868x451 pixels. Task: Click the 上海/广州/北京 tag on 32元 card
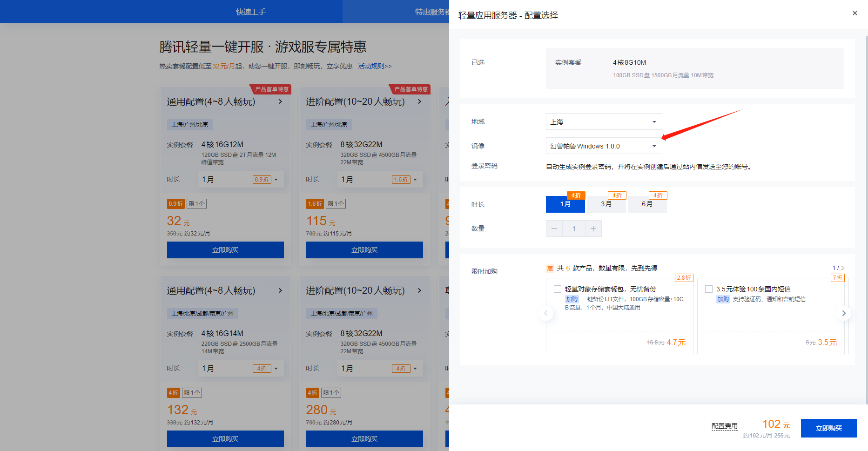pos(190,125)
